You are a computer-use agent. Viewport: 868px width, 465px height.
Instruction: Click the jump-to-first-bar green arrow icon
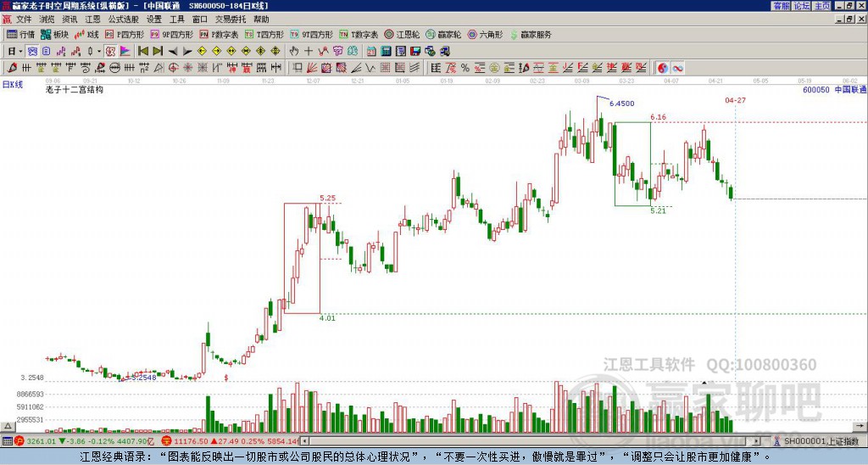pyautogui.click(x=142, y=51)
